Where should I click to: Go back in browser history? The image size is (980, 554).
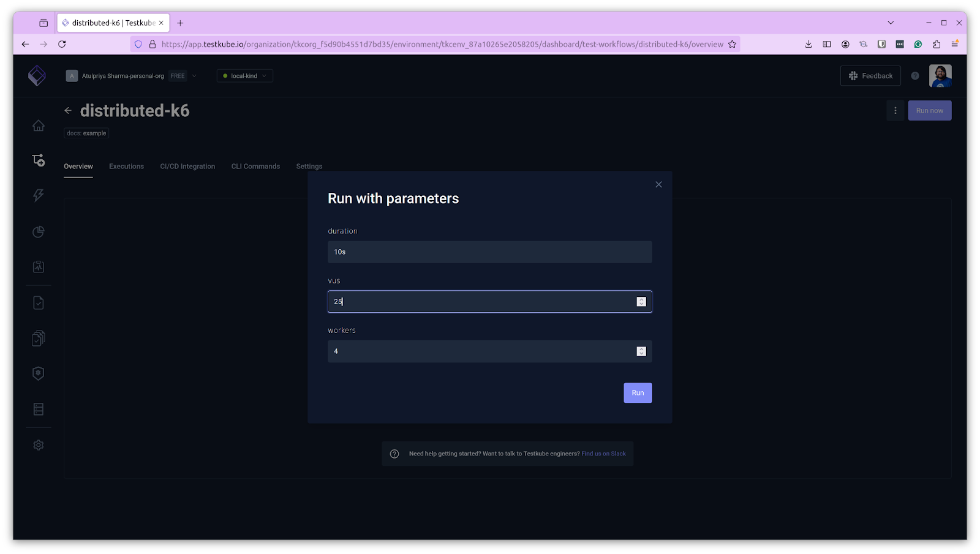click(x=25, y=44)
